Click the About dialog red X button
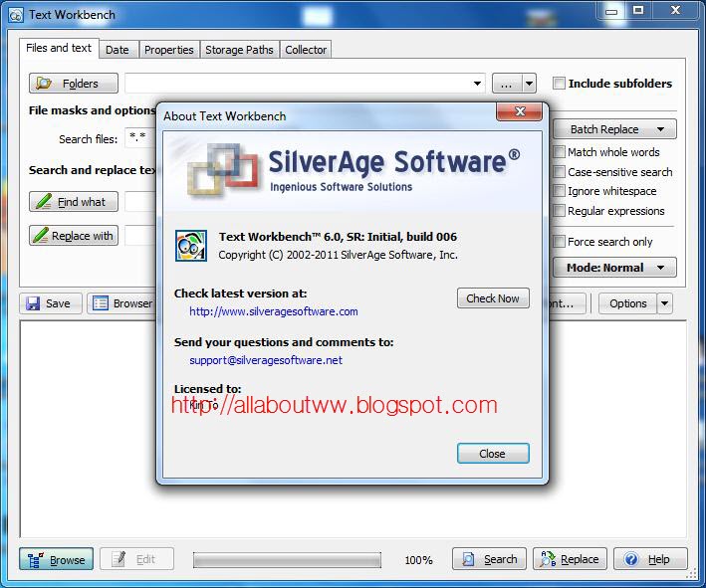This screenshot has width=706, height=588. (519, 111)
